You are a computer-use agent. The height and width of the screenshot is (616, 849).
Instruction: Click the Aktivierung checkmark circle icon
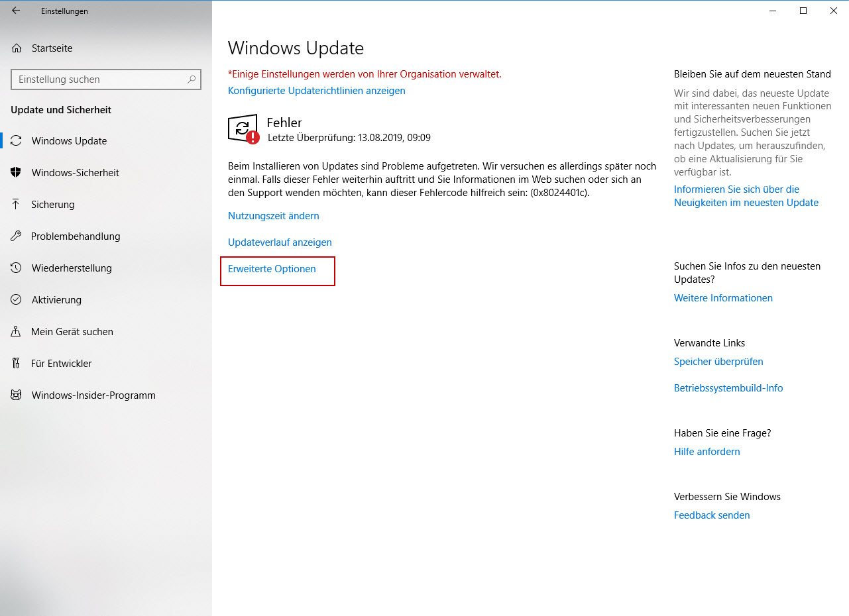click(17, 300)
